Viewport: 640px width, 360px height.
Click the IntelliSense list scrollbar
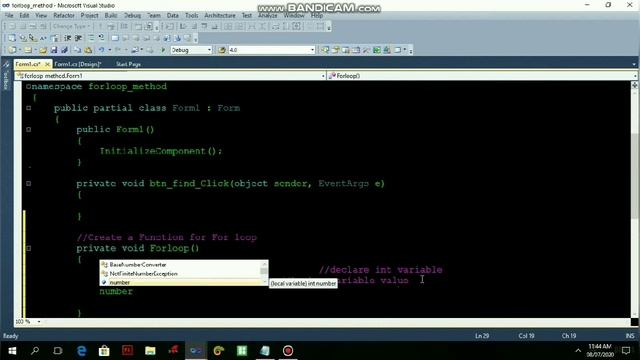[264, 273]
